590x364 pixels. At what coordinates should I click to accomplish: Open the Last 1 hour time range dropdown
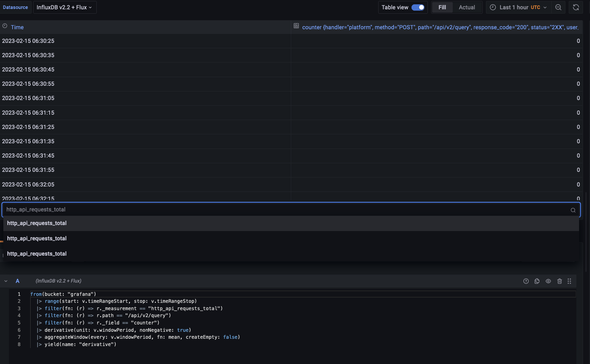coord(517,7)
